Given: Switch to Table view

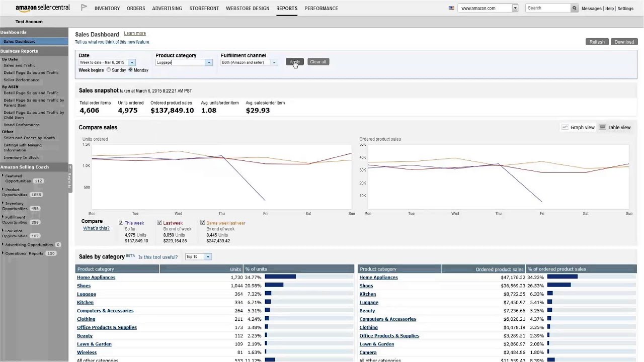Looking at the screenshot, I should point(614,128).
